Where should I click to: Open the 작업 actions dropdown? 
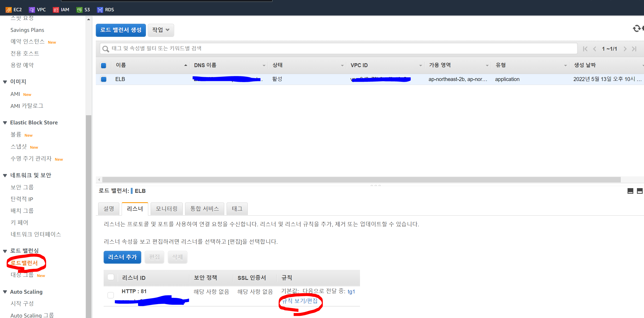pyautogui.click(x=161, y=30)
